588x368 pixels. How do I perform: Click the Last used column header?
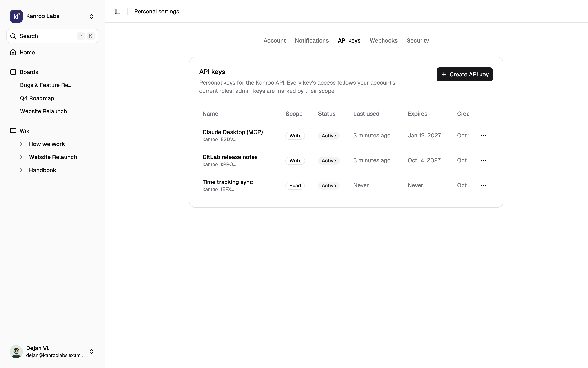tap(366, 114)
